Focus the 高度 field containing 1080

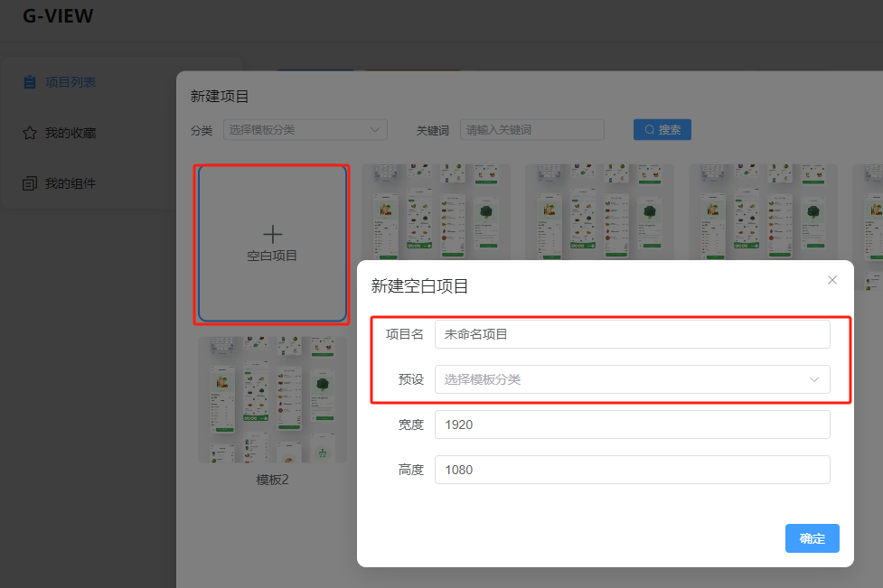[632, 470]
